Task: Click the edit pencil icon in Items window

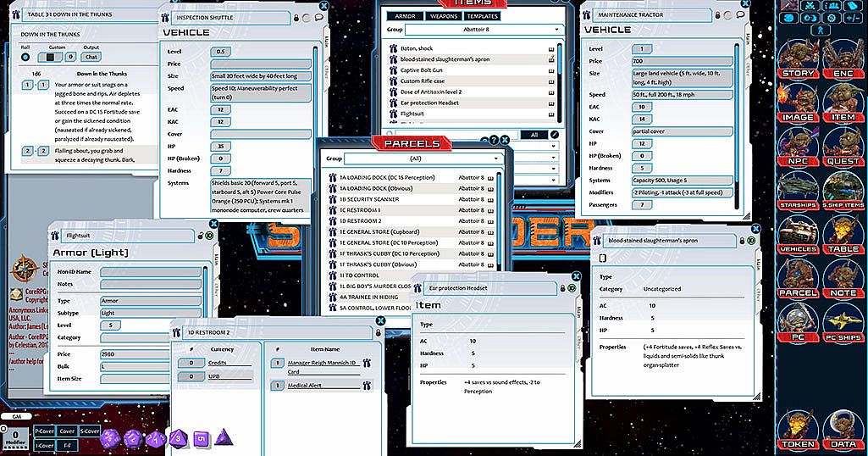Action: pyautogui.click(x=554, y=134)
